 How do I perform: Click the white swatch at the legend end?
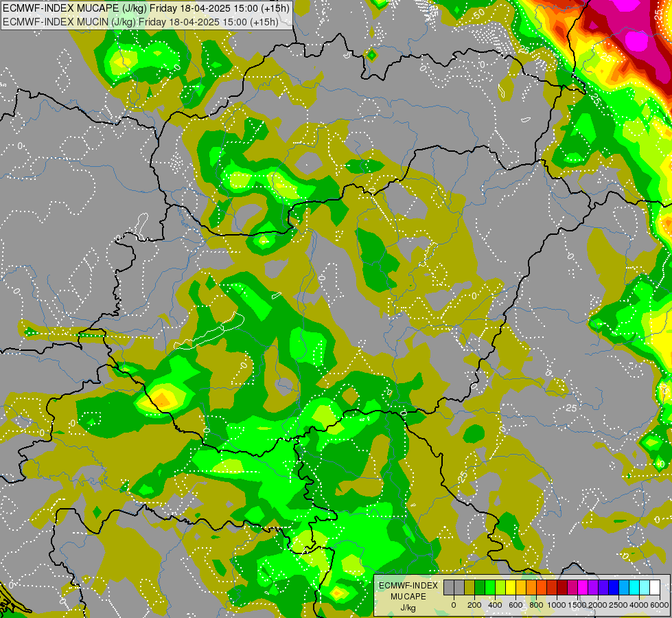pyautogui.click(x=655, y=588)
